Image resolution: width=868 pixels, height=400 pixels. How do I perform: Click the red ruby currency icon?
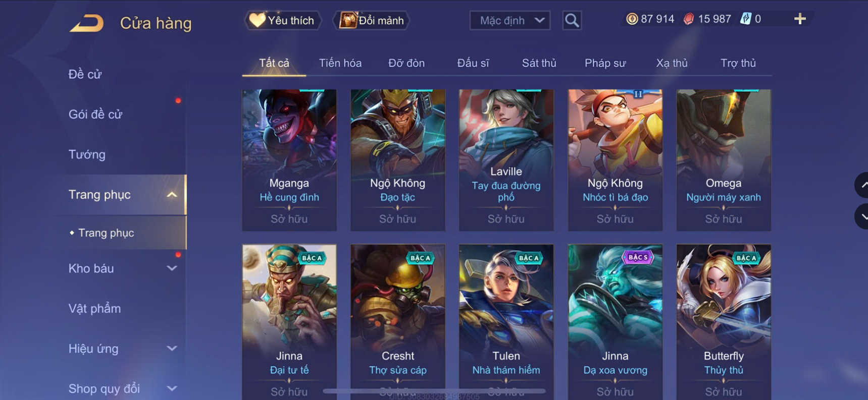click(689, 19)
